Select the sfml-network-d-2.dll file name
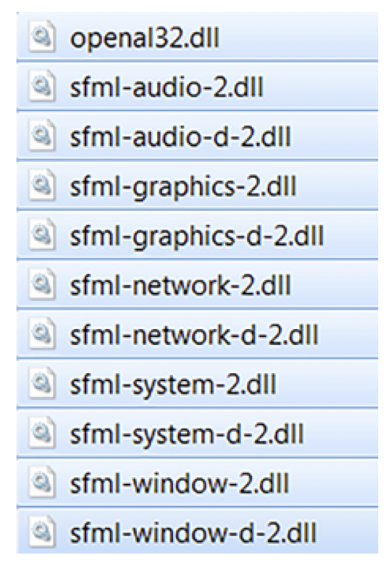The width and height of the screenshot is (392, 570). point(194,335)
